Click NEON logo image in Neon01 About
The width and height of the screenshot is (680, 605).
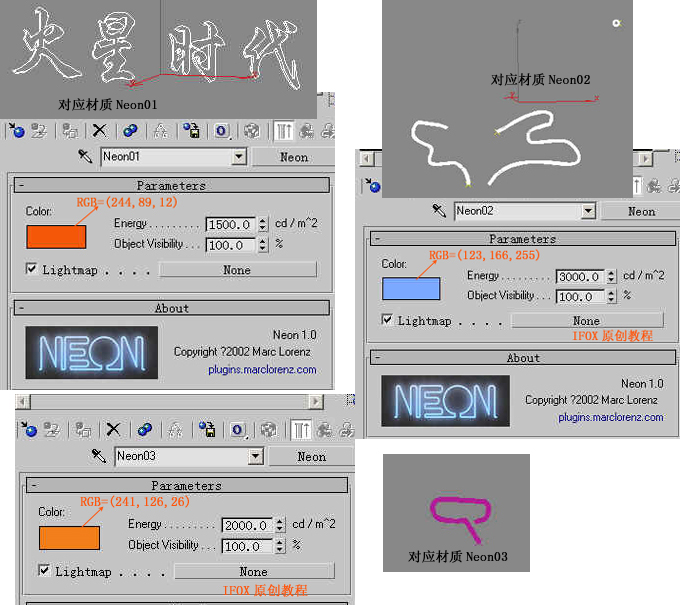point(92,353)
